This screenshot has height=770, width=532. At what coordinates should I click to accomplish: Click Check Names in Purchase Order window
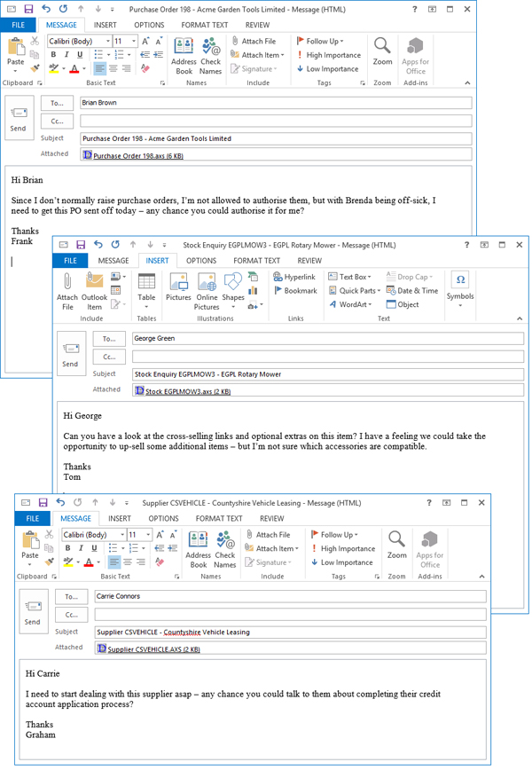(x=210, y=56)
